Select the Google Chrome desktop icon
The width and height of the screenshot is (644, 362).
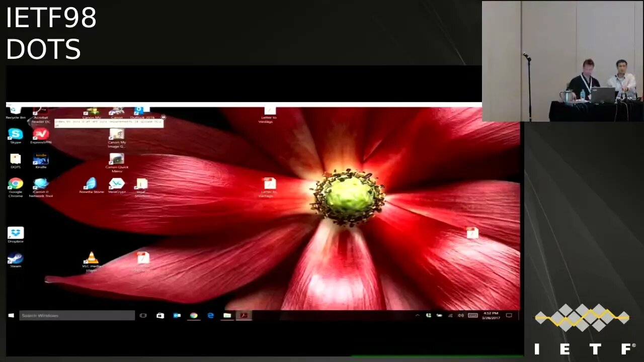16,188
